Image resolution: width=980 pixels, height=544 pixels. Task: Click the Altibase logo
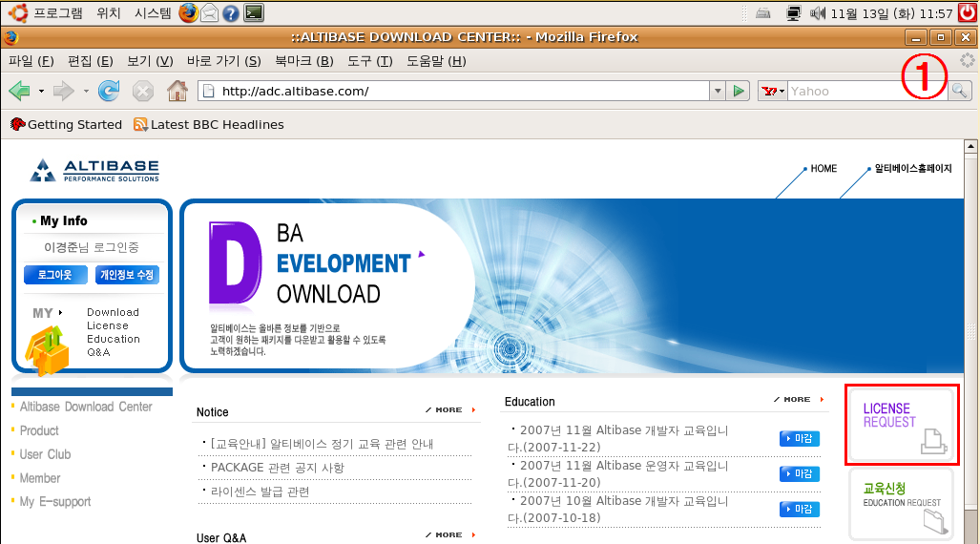[94, 170]
